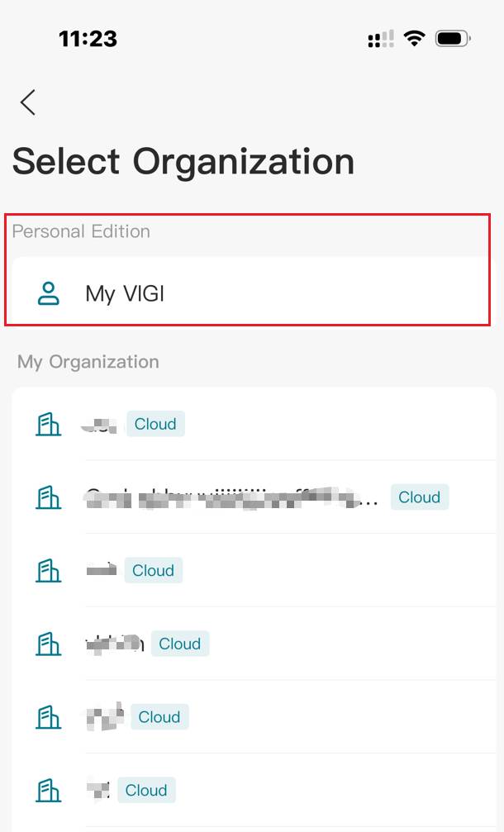The width and height of the screenshot is (504, 832).
Task: Tap the My Organization section header
Action: point(85,361)
